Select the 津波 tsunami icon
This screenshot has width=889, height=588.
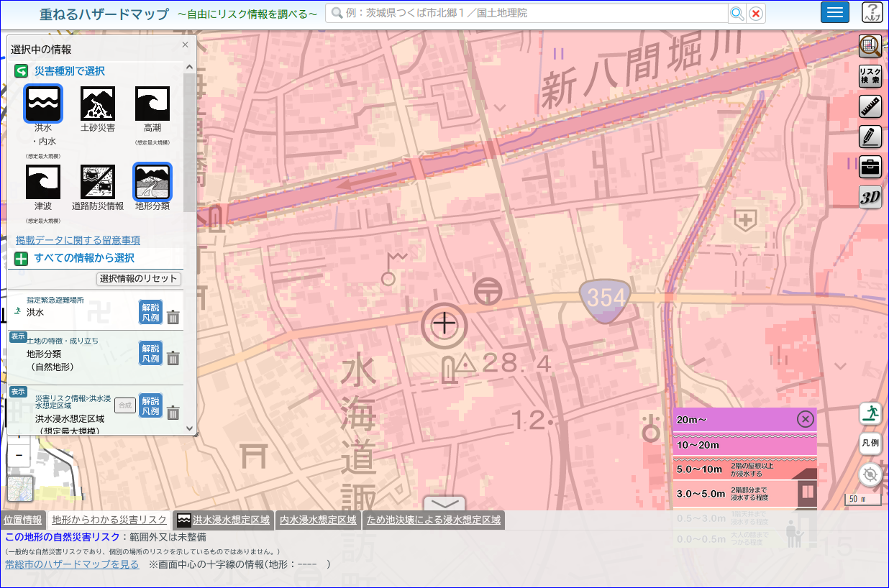(x=43, y=182)
